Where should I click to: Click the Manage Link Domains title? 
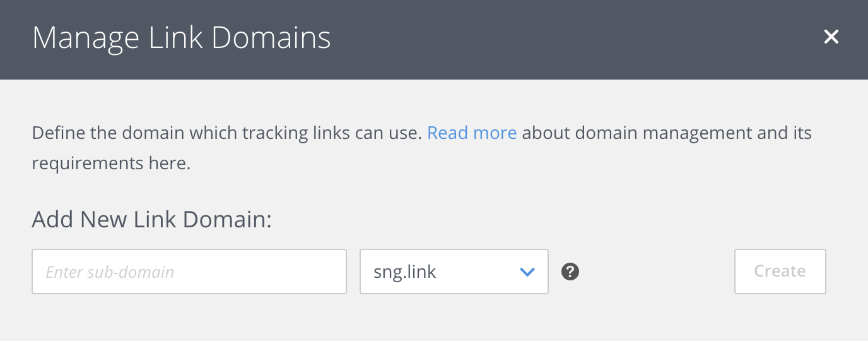[182, 38]
